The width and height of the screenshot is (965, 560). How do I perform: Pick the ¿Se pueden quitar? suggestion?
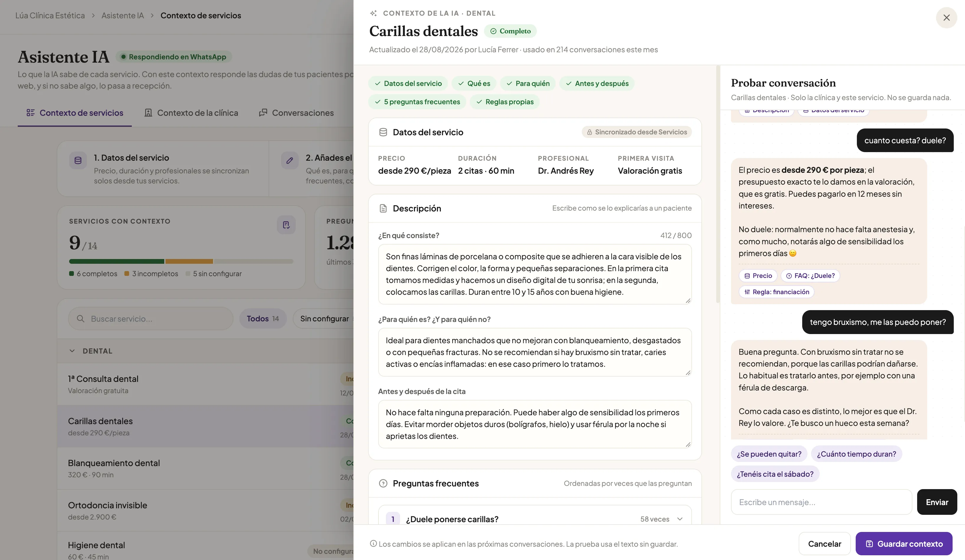coord(769,454)
